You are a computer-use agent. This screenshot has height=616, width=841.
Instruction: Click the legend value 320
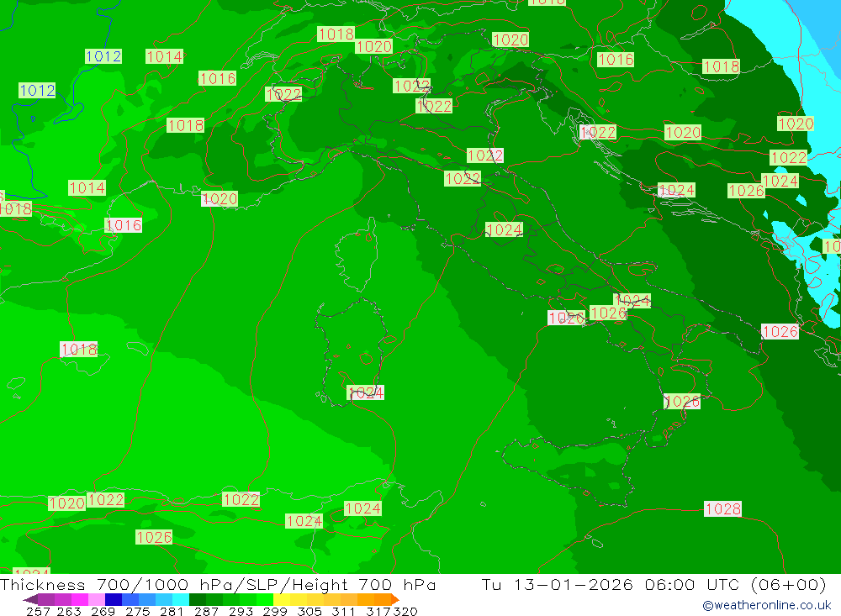pos(405,611)
